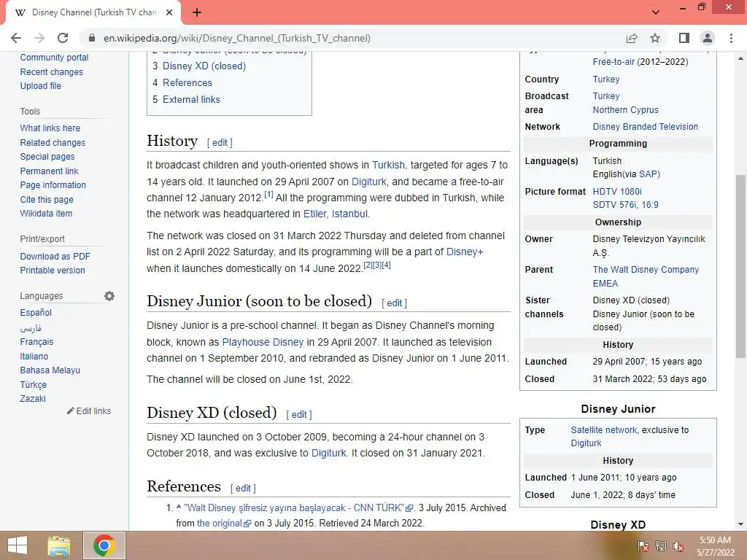
Task: Jump to Disney XD (closed) in contents
Action: pos(204,66)
